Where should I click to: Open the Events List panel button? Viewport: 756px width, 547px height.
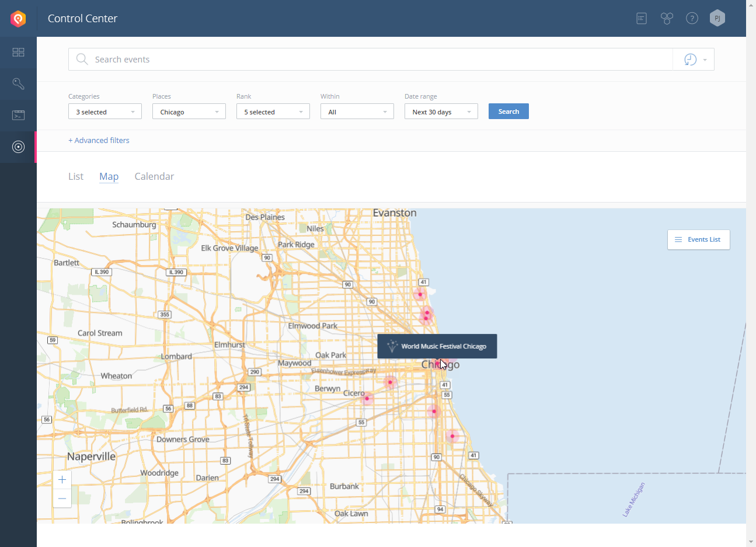pyautogui.click(x=698, y=239)
